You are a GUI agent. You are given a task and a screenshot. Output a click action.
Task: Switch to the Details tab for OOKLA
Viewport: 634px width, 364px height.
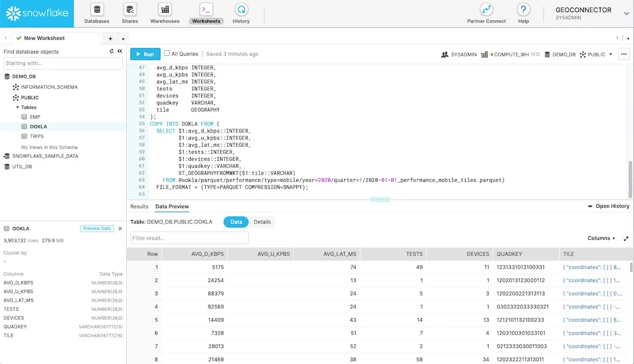click(x=263, y=222)
